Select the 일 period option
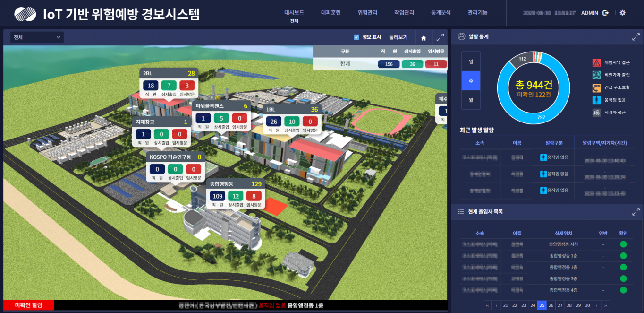The image size is (644, 313). (x=471, y=61)
